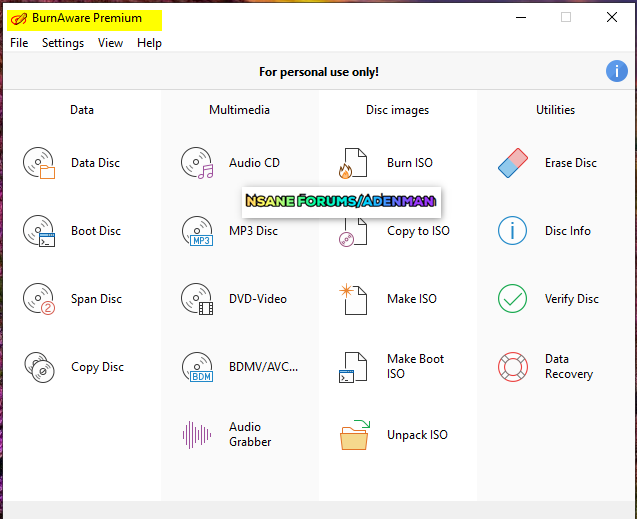Open the Disc Info circle icon
637x519 pixels.
tap(512, 231)
